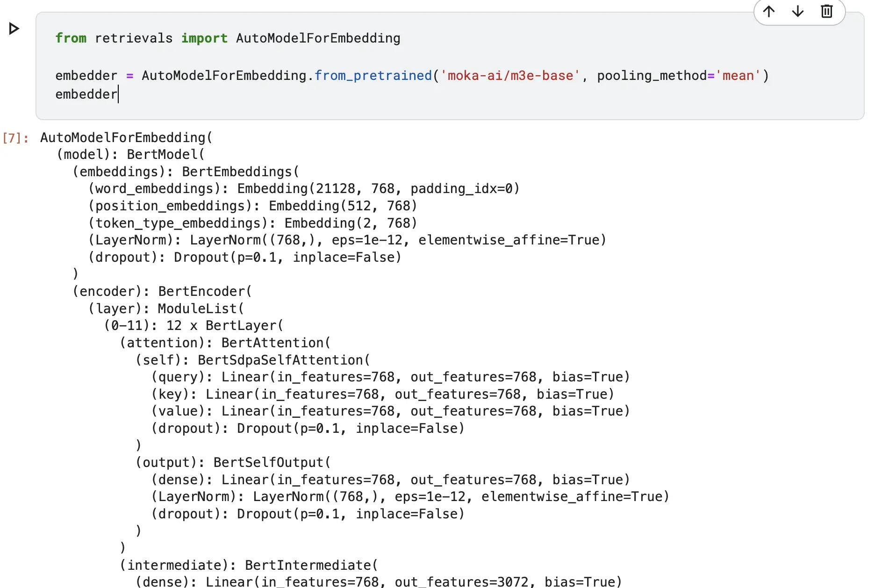
Task: Place cursor in the code cell editor
Action: [450, 66]
